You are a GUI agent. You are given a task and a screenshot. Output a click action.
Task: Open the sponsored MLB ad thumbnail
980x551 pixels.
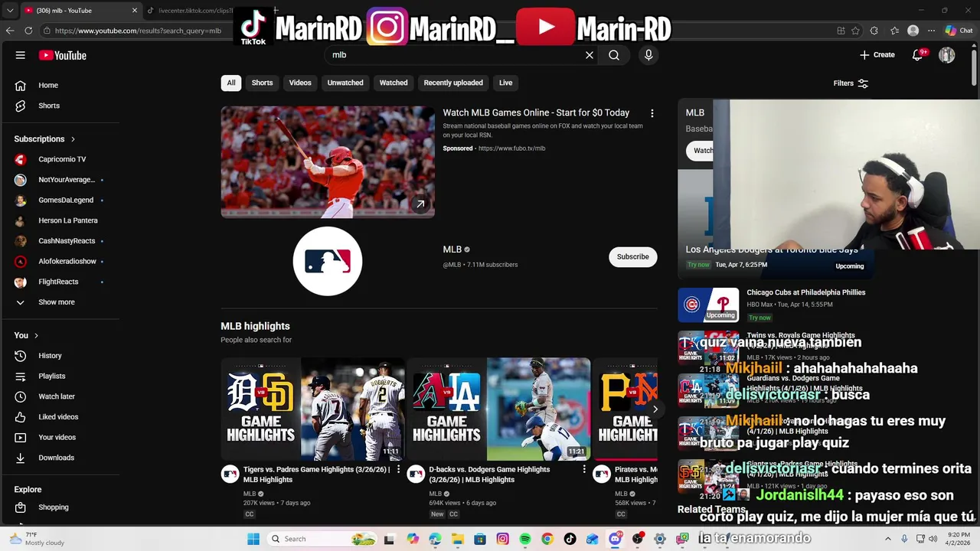point(328,162)
